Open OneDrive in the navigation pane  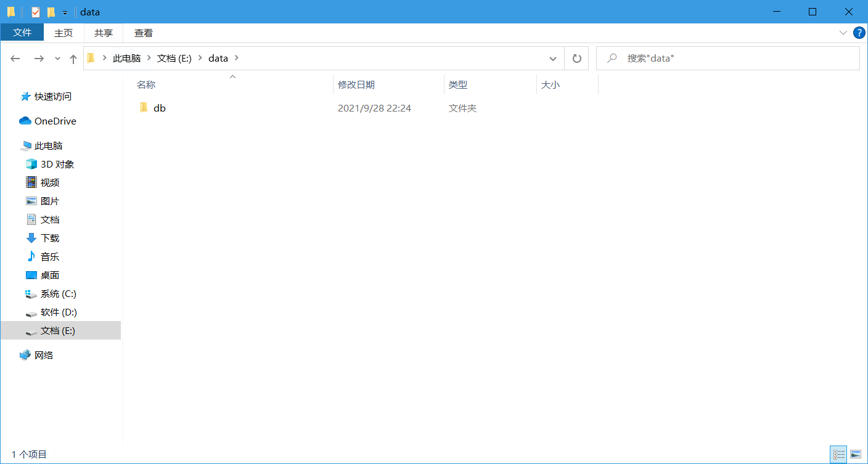(x=55, y=121)
